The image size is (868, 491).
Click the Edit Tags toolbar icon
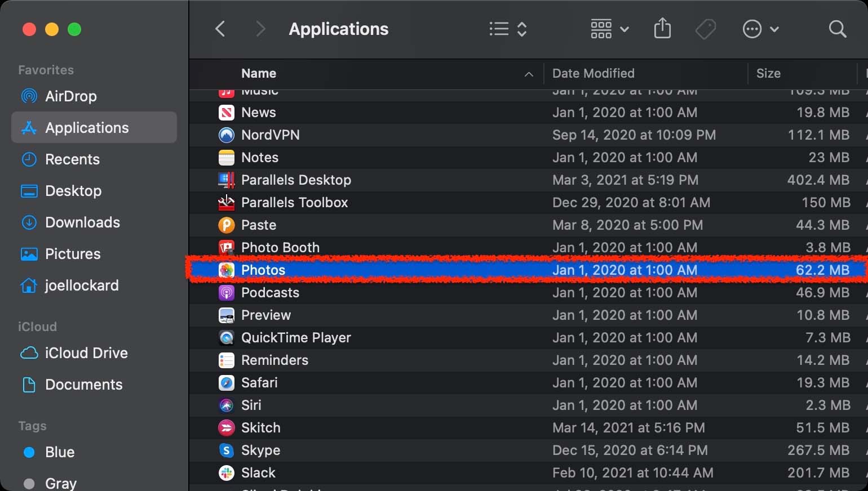[x=705, y=29]
